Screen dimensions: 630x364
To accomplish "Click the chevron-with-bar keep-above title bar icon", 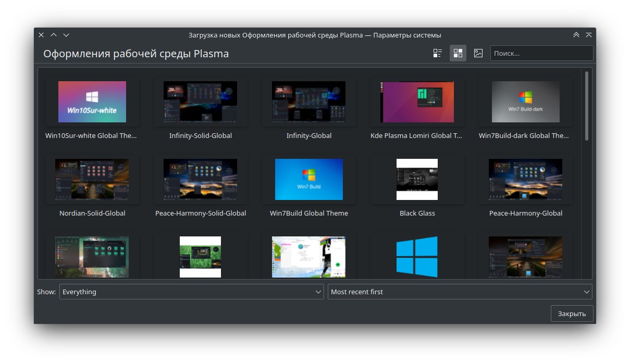I will tap(589, 35).
